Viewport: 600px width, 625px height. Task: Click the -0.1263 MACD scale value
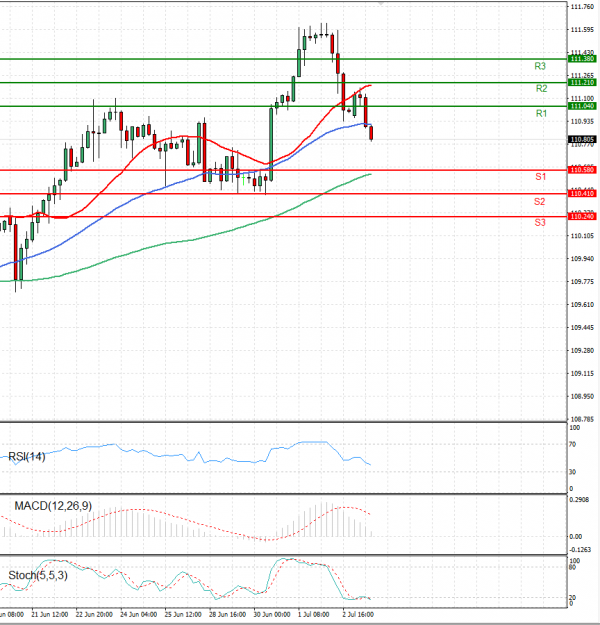[x=580, y=550]
